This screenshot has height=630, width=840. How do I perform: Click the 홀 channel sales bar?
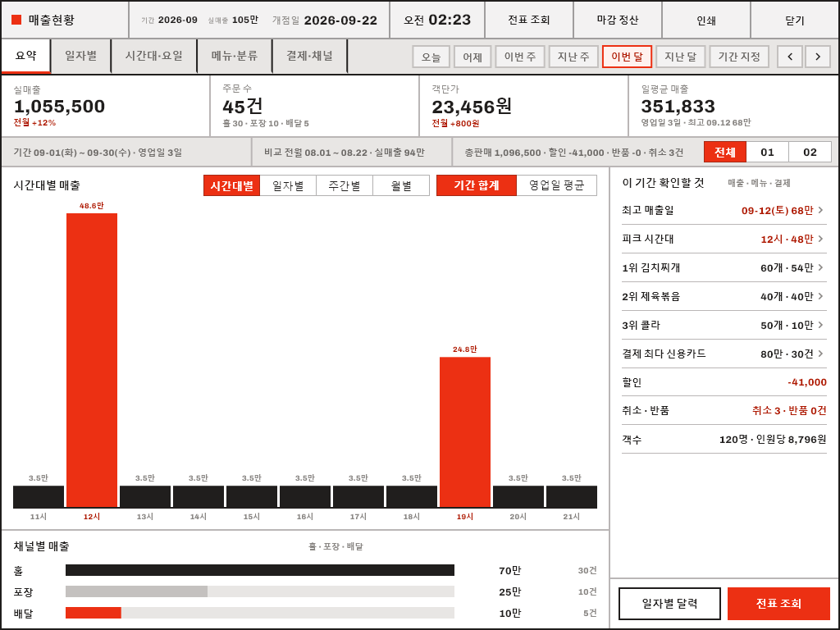point(260,570)
